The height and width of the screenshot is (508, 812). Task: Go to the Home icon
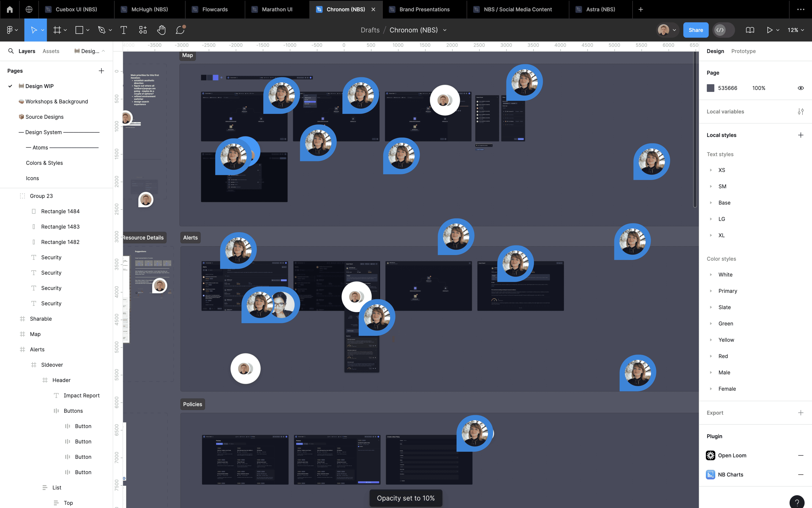coord(10,9)
